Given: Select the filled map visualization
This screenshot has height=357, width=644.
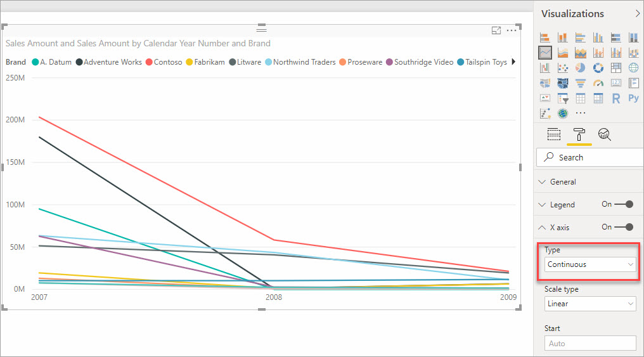Looking at the screenshot, I should tap(545, 83).
